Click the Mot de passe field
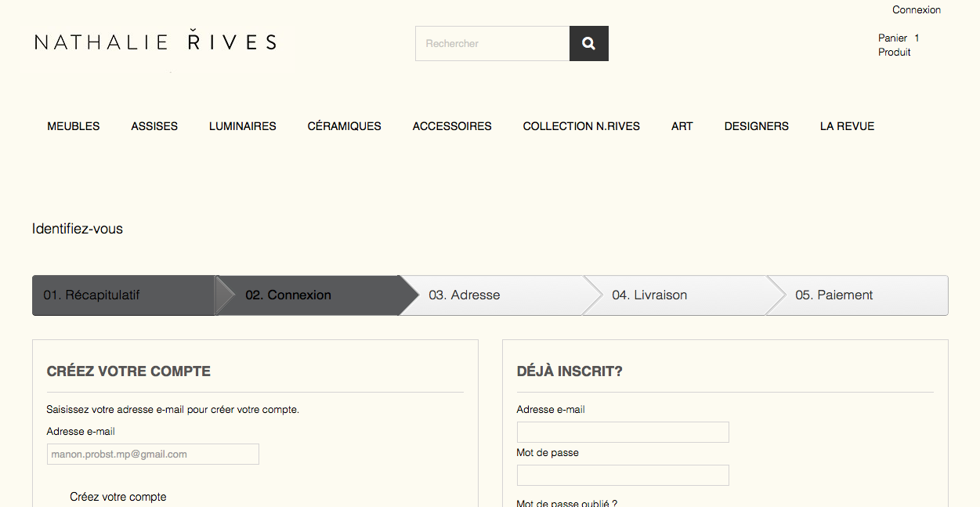The width and height of the screenshot is (980, 507). 623,476
